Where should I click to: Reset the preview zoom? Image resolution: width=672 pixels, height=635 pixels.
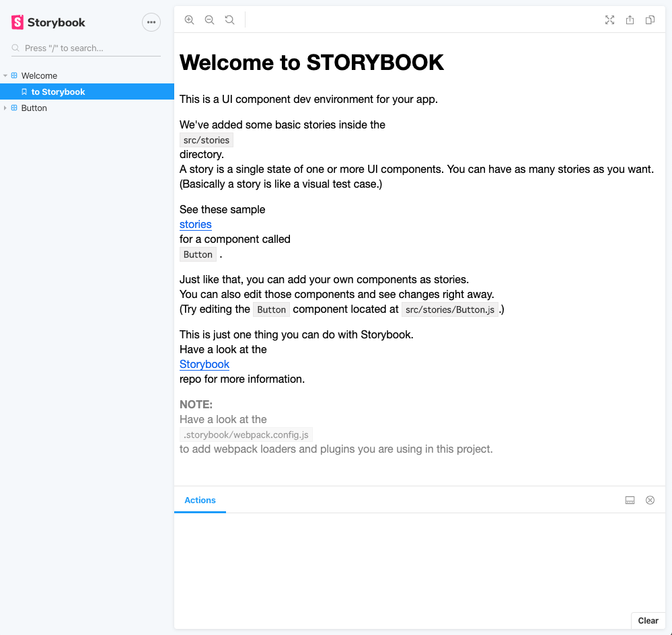229,20
